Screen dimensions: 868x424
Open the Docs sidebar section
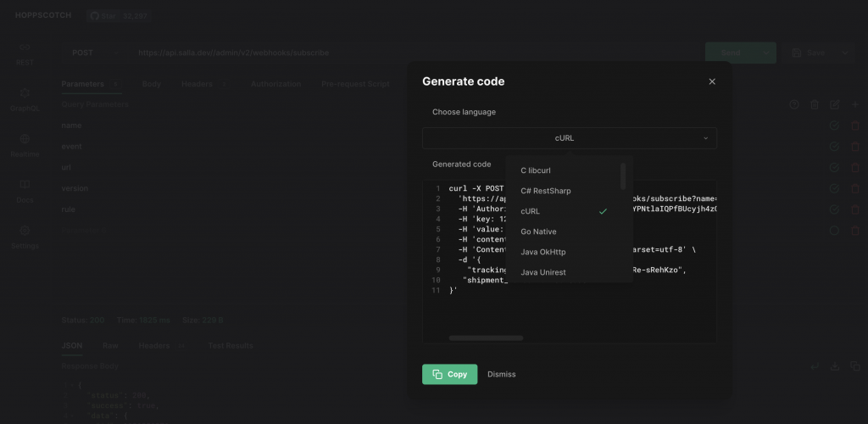coord(25,192)
